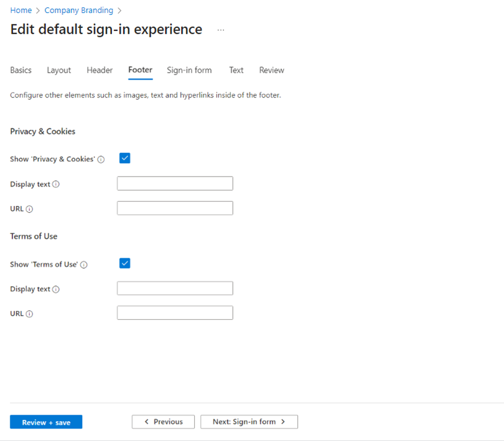The width and height of the screenshot is (504, 441).
Task: Click info icon beside Show 'Terms of Use'
Action: point(84,265)
